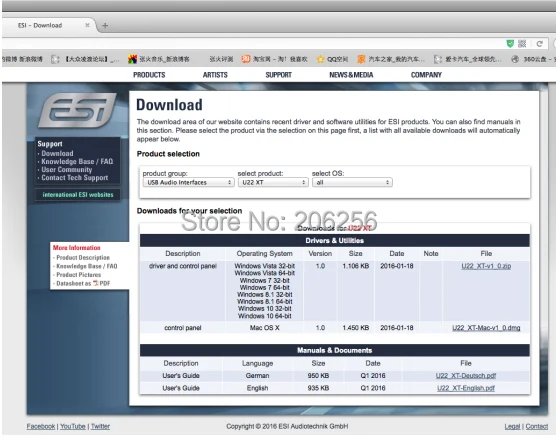The height and width of the screenshot is (441, 556).
Task: Open the Facebook footer link
Action: click(x=41, y=426)
